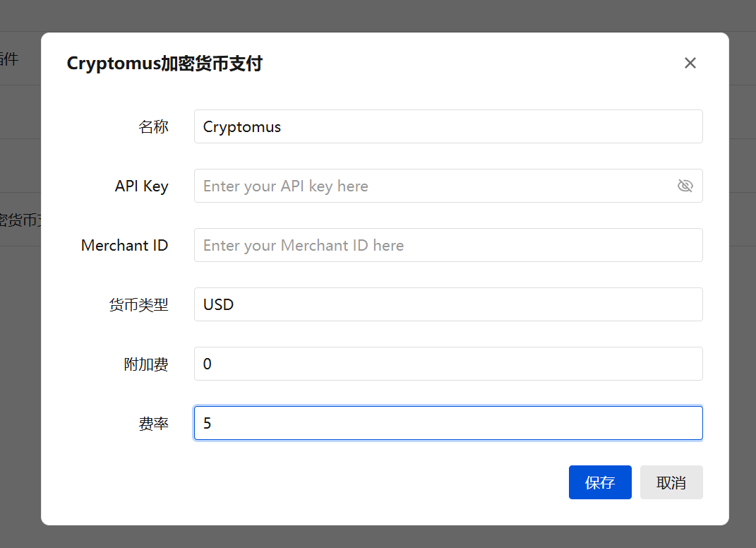Viewport: 756px width, 548px height.
Task: Open the 插件 menu item in background
Action: pyautogui.click(x=10, y=58)
